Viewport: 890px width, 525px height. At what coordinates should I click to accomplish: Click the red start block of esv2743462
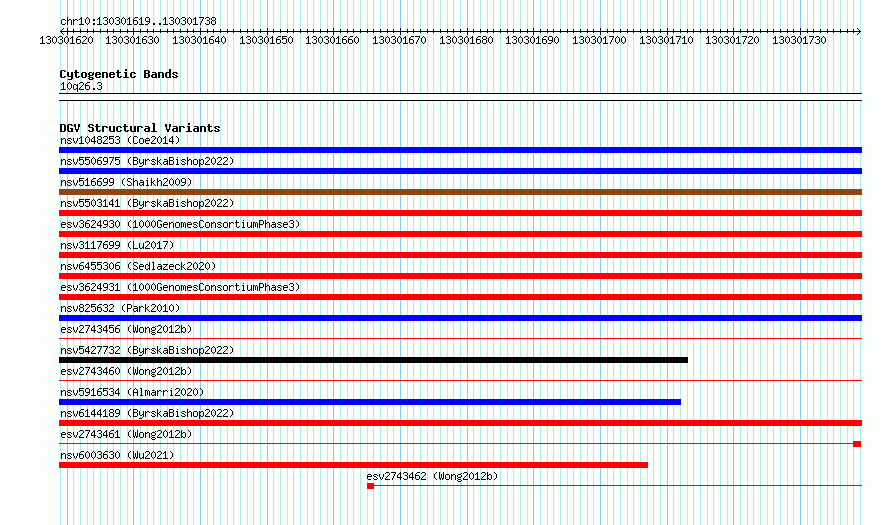coord(371,486)
